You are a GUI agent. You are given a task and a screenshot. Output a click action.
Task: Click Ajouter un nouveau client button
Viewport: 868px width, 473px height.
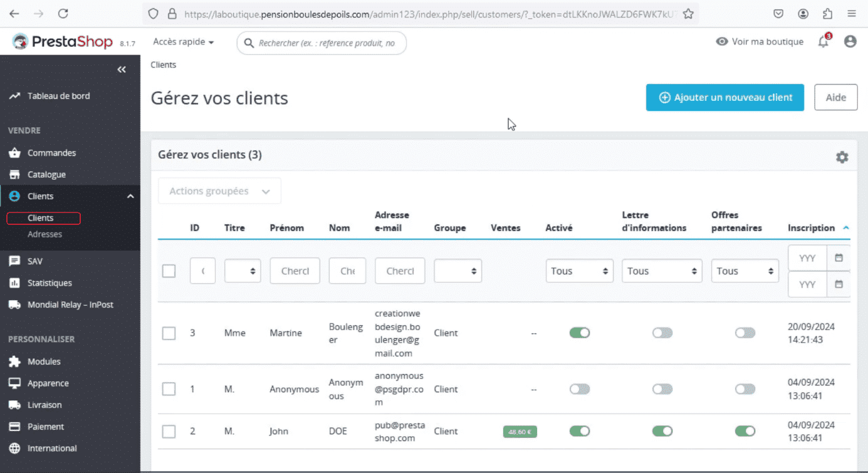pos(725,98)
